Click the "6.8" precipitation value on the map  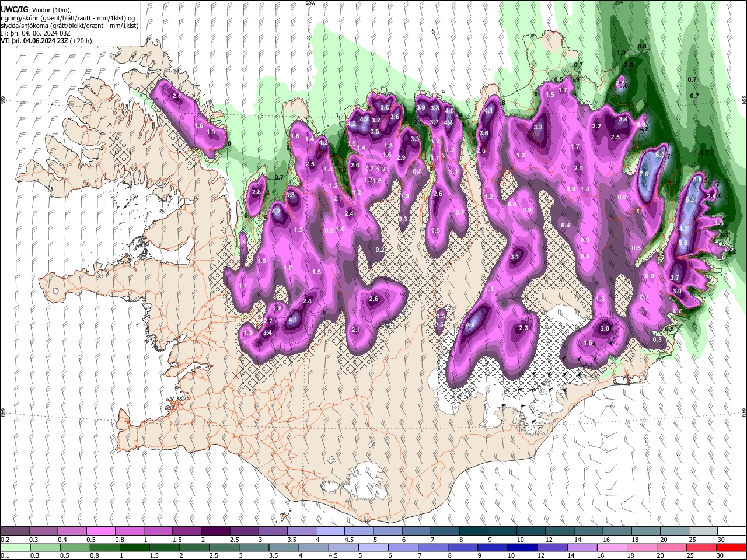pos(697,180)
